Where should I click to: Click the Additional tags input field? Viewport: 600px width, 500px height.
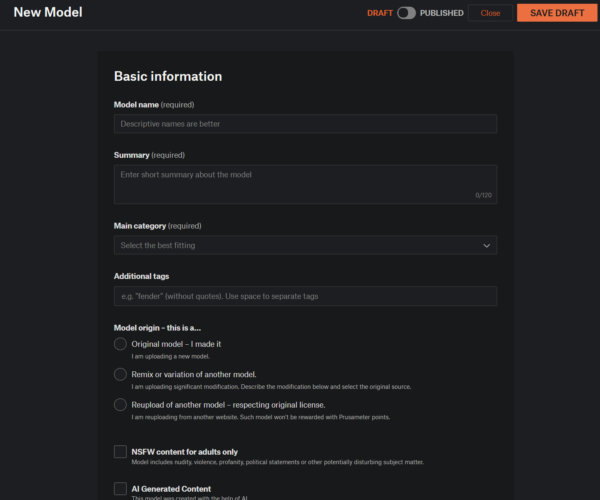pos(305,296)
